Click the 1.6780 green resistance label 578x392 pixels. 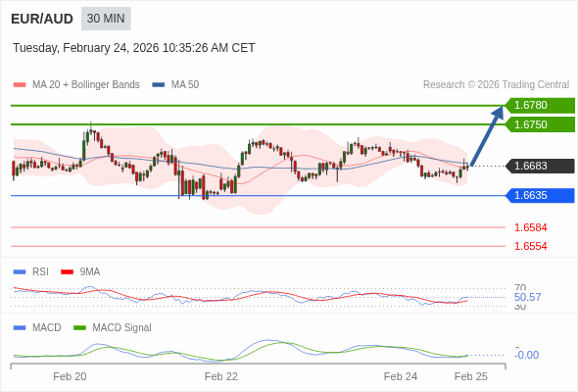point(540,106)
